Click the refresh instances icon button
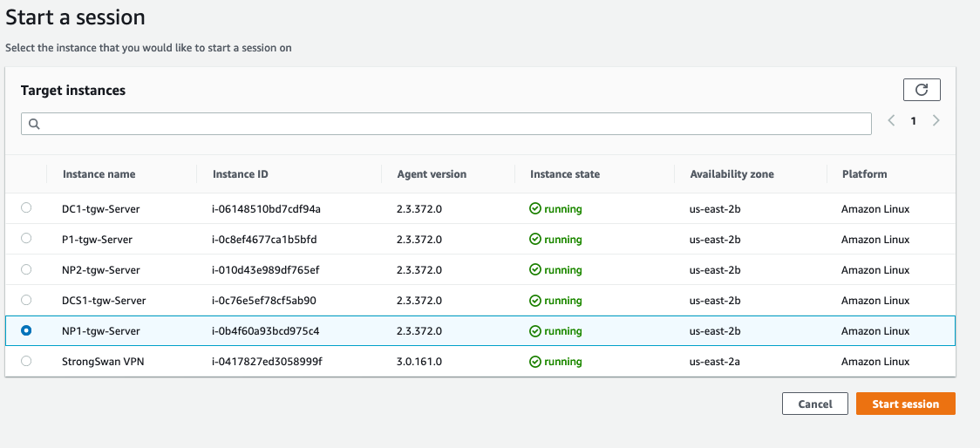Screen dimensions: 980x448 (922, 90)
